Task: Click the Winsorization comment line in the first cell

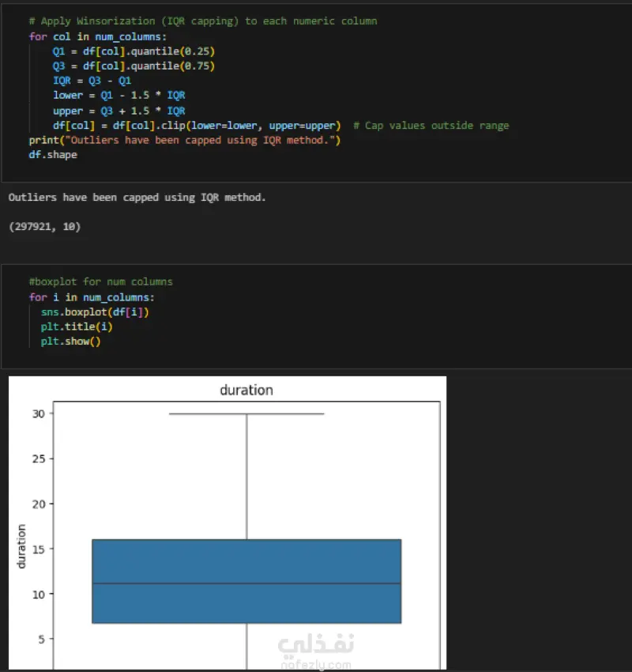Action: click(202, 21)
